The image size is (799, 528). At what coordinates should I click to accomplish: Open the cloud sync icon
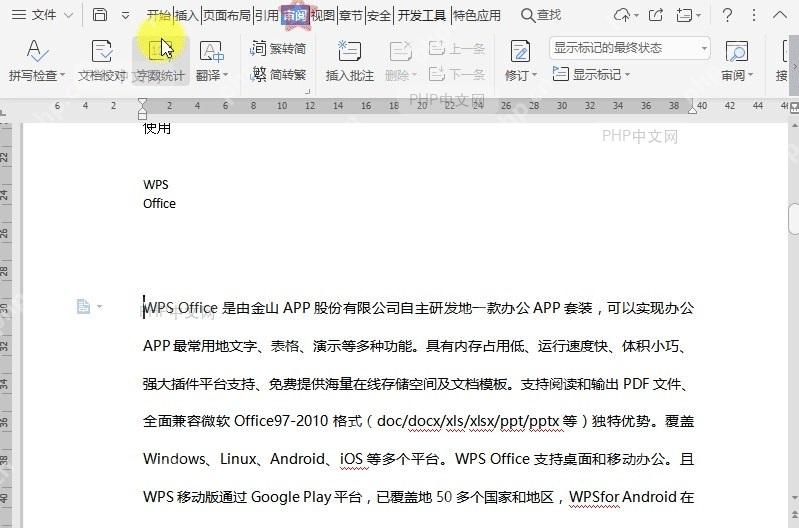click(x=623, y=15)
